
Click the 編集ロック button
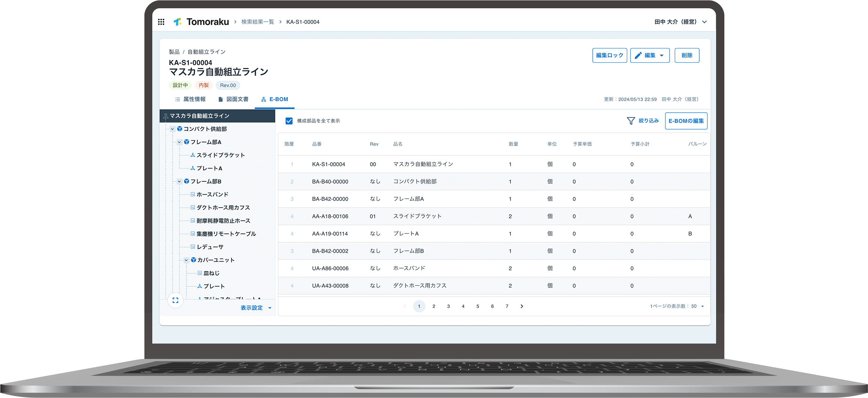[x=610, y=55]
